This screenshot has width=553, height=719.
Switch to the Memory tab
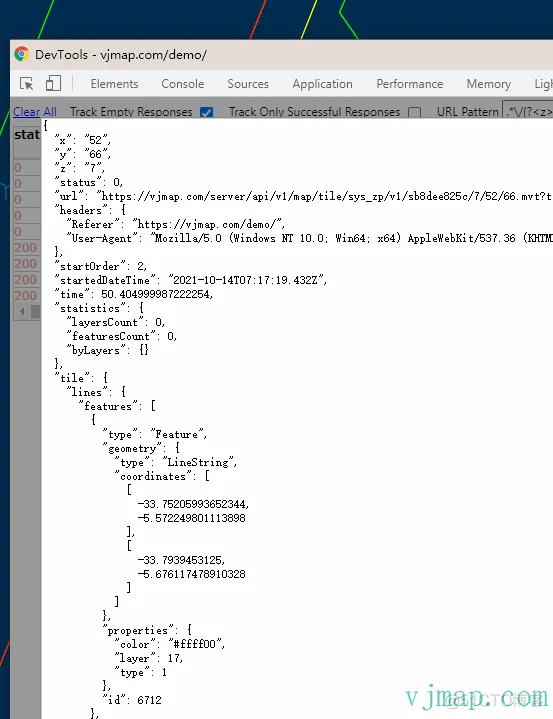(x=488, y=84)
